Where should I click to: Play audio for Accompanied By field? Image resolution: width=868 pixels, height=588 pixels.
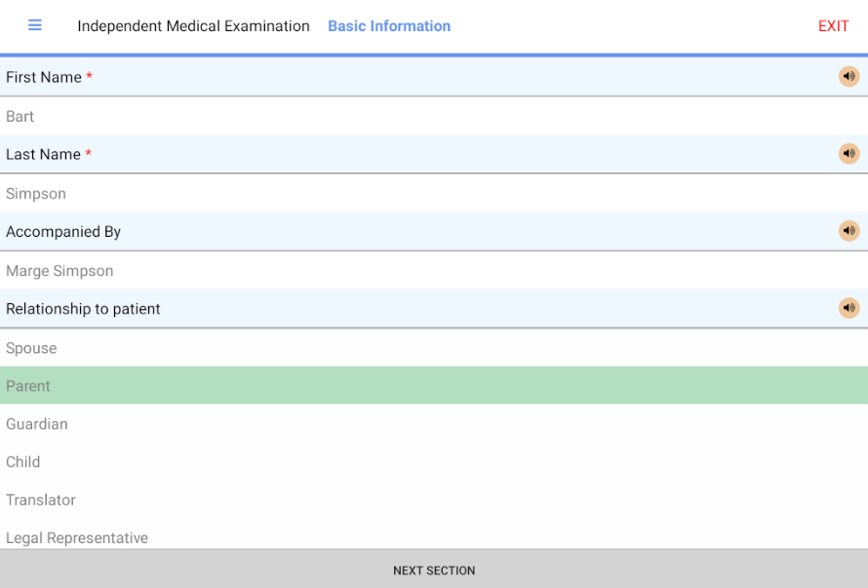click(x=848, y=231)
